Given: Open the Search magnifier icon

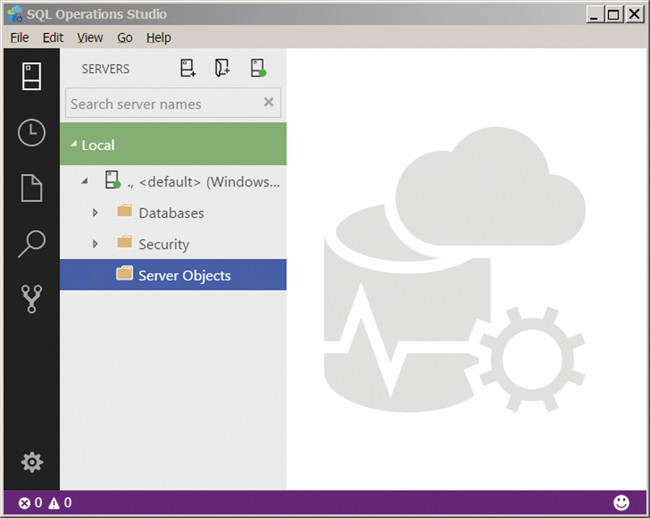Looking at the screenshot, I should click(x=32, y=243).
